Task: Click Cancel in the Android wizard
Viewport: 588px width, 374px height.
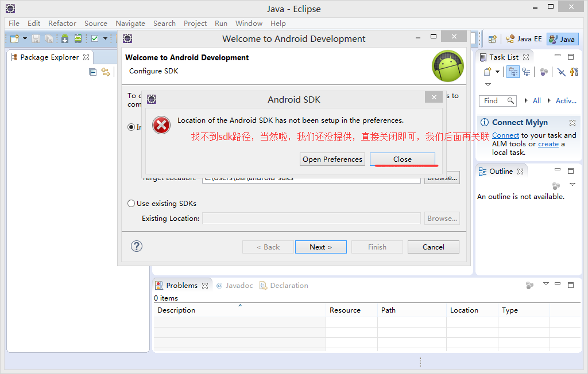Action: pos(433,247)
